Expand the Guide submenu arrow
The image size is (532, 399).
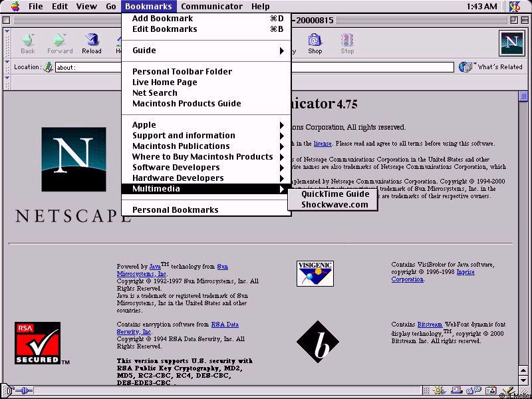point(281,51)
